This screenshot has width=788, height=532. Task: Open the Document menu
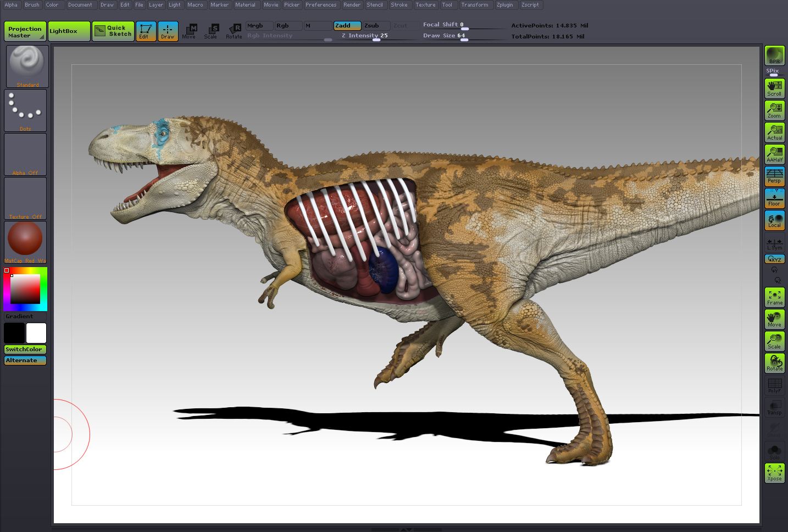[x=80, y=5]
